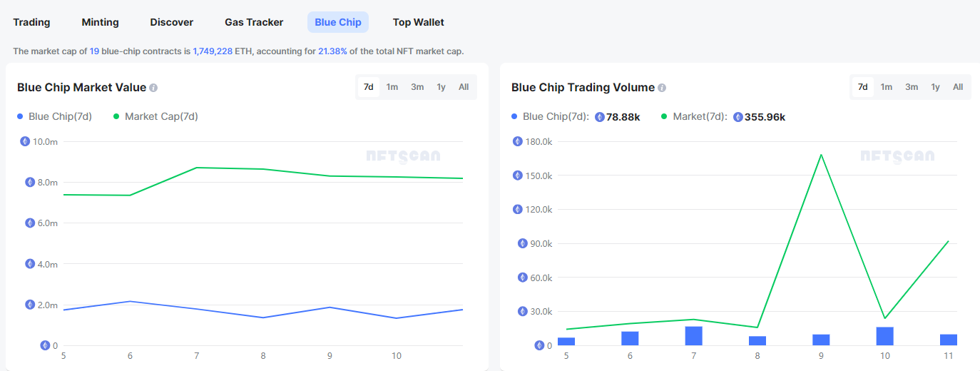
Task: Toggle Blue Chip(7d) series in Market Value legend
Action: coord(55,116)
